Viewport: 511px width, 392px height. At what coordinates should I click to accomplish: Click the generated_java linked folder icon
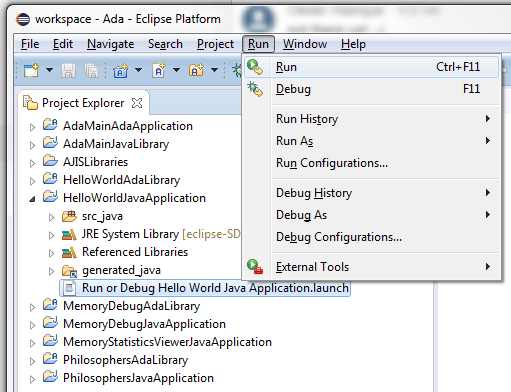pyautogui.click(x=69, y=271)
